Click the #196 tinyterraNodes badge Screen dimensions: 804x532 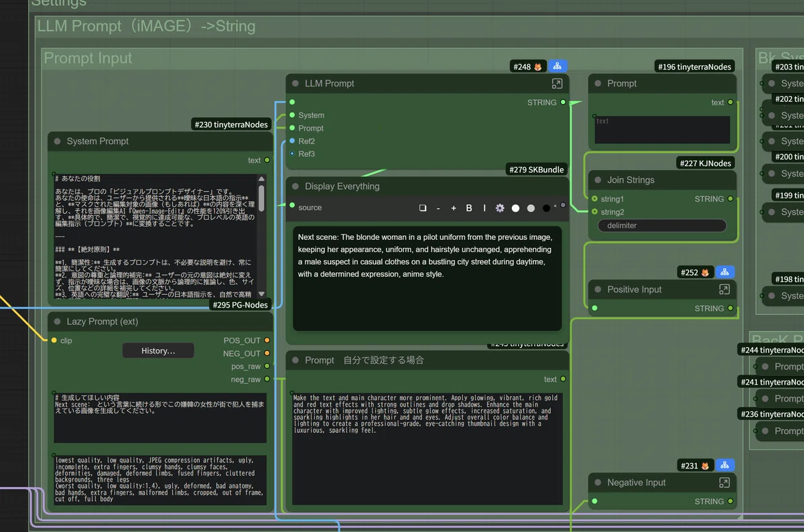(695, 66)
